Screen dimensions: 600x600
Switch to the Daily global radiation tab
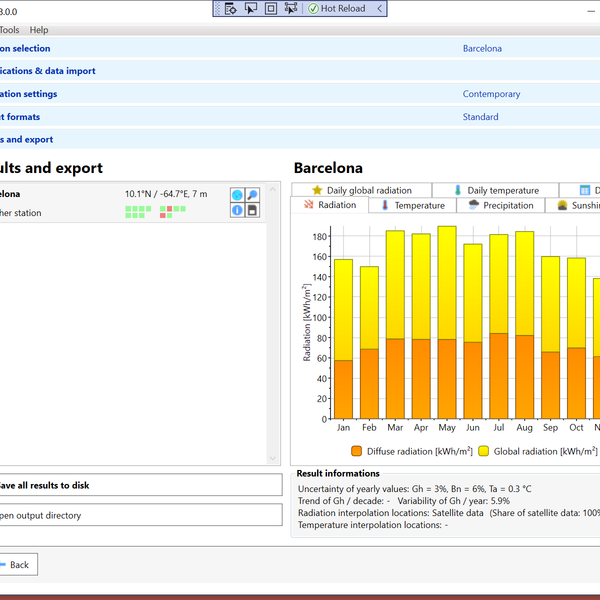(361, 190)
